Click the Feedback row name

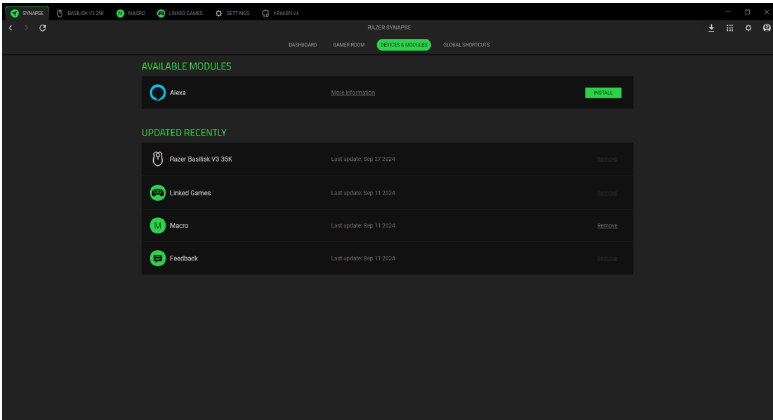pyautogui.click(x=183, y=258)
